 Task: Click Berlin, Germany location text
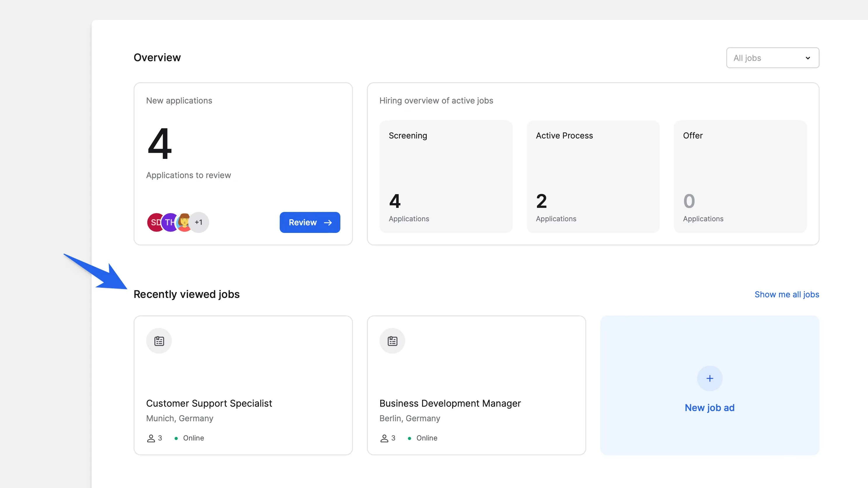coord(410,418)
